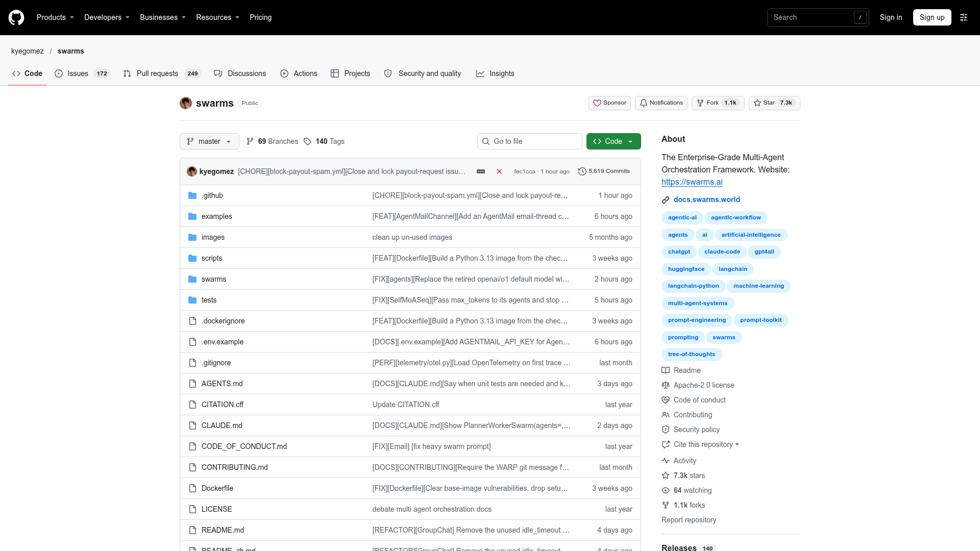The width and height of the screenshot is (980, 551).
Task: Open the .github folder
Action: (x=212, y=195)
